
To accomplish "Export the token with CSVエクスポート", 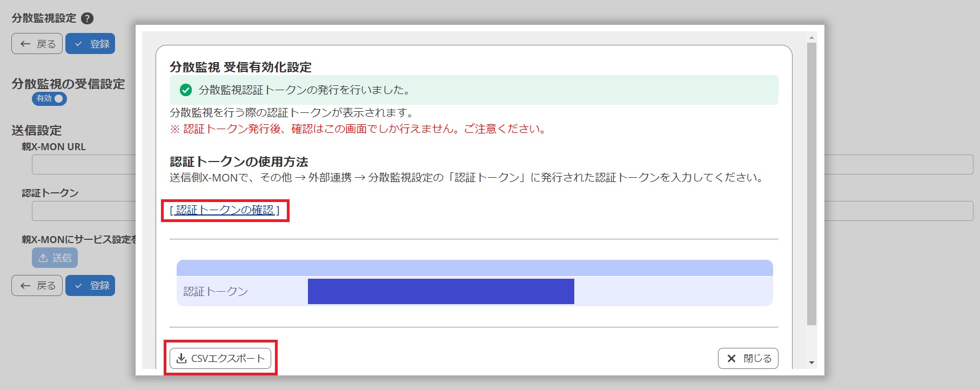I will point(220,358).
